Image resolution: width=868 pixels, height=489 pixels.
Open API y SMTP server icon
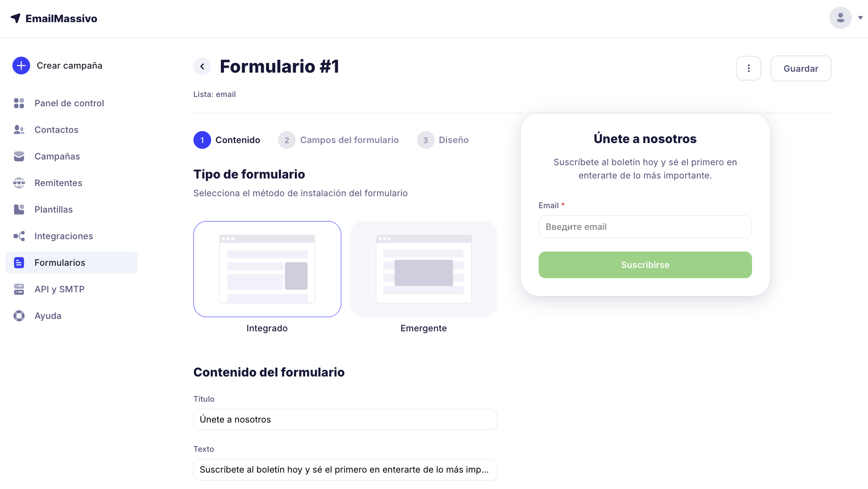(19, 289)
